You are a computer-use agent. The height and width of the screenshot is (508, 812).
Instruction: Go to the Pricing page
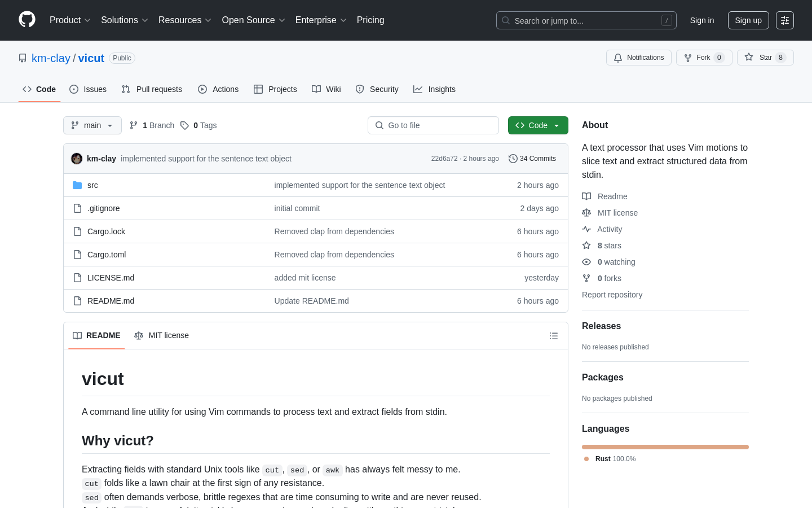pos(370,20)
